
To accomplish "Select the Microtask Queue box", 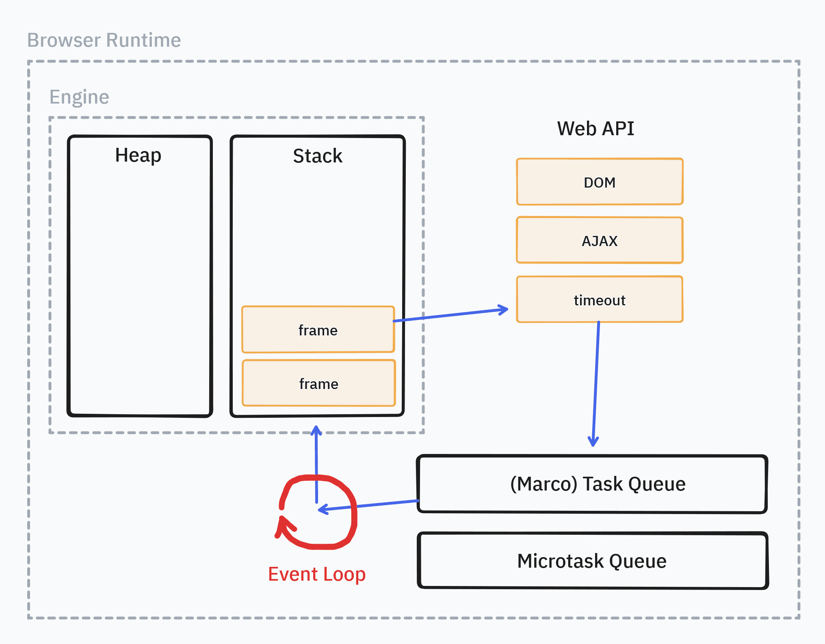I will [x=593, y=561].
